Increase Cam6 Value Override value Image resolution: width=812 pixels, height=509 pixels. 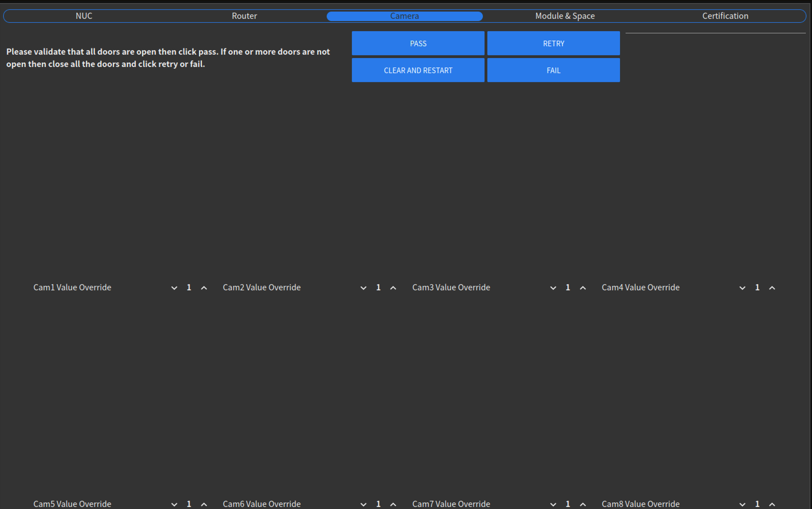393,504
